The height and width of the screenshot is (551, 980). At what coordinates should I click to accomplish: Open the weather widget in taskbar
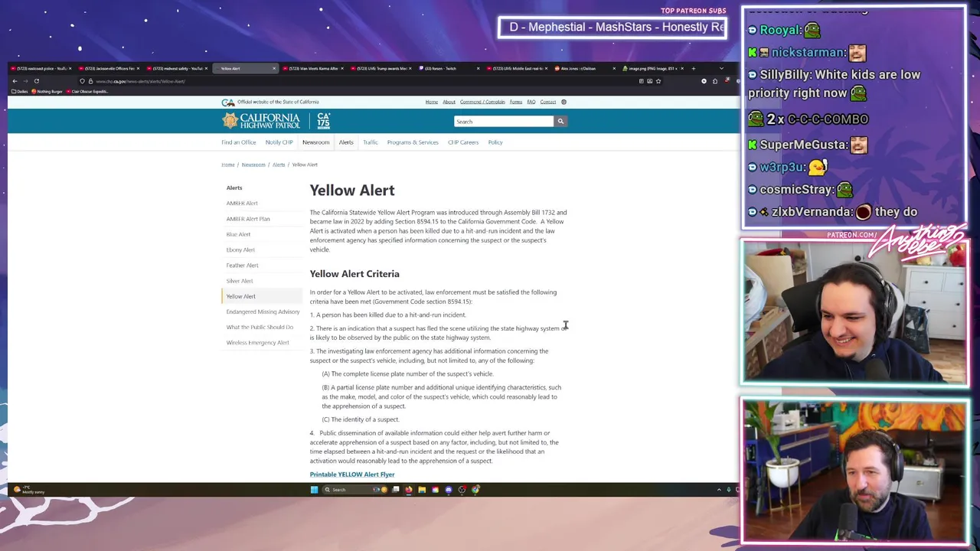tap(29, 490)
